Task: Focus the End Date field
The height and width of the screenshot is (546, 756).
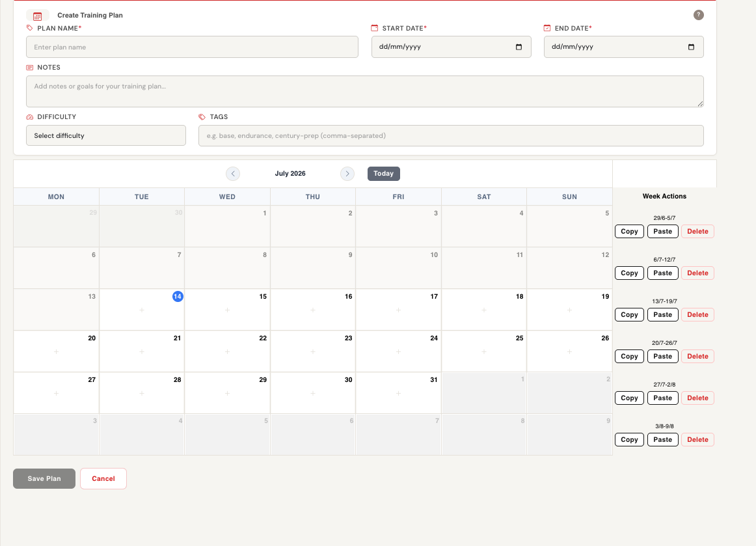Action: 623,47
